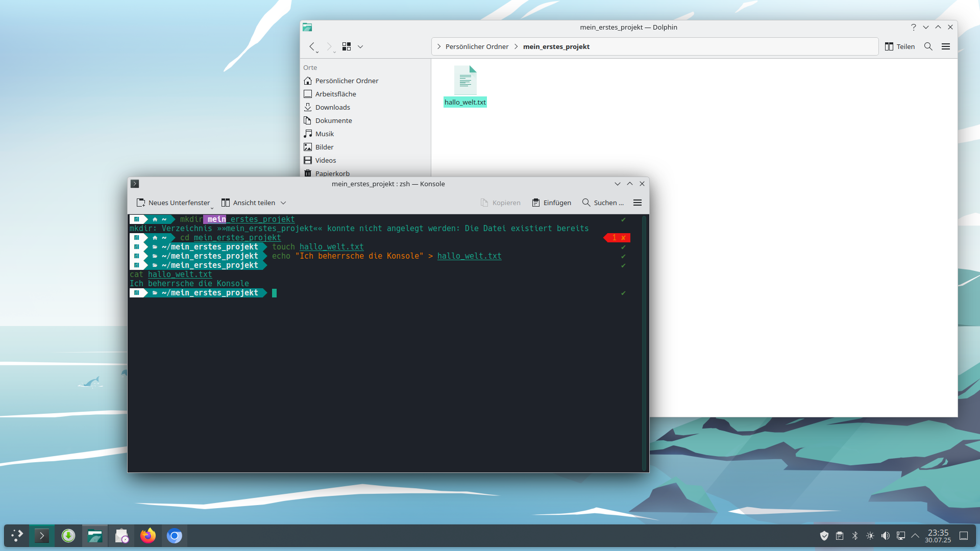This screenshot has height=551, width=980.
Task: Launch Firefox from taskbar
Action: (148, 536)
